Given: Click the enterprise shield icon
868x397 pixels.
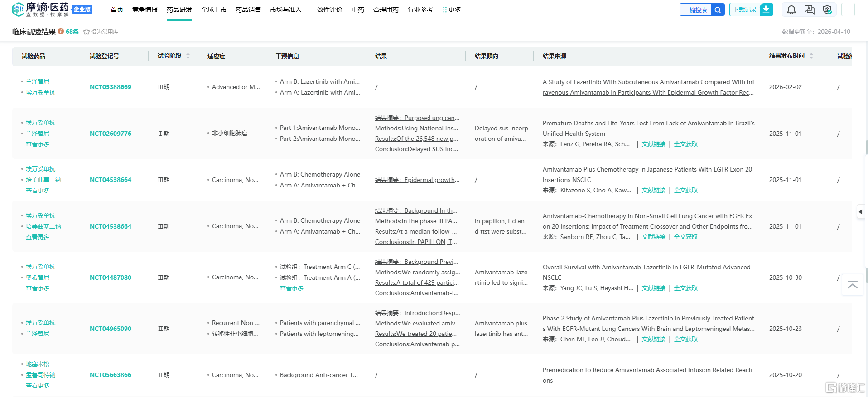Looking at the screenshot, I should pos(827,10).
